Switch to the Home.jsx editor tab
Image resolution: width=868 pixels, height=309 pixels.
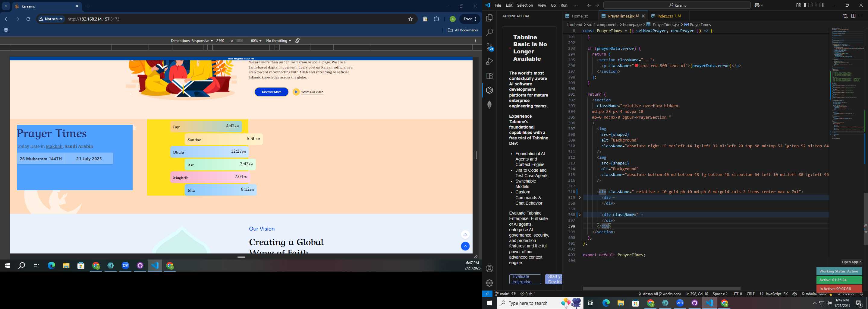(x=580, y=16)
